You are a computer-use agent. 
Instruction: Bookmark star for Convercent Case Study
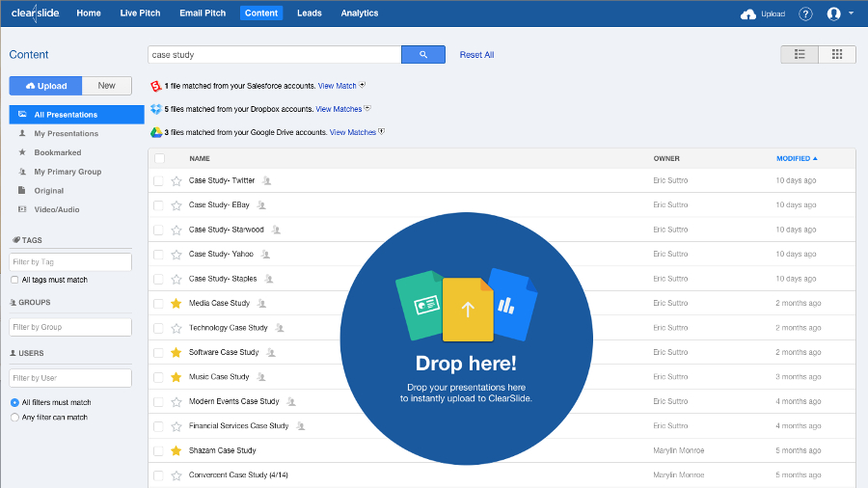coord(176,475)
